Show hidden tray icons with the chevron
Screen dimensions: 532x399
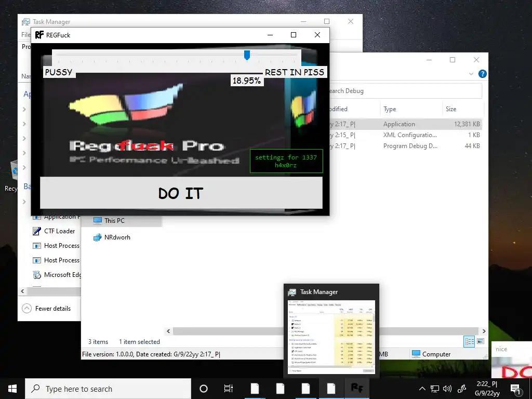(x=422, y=389)
